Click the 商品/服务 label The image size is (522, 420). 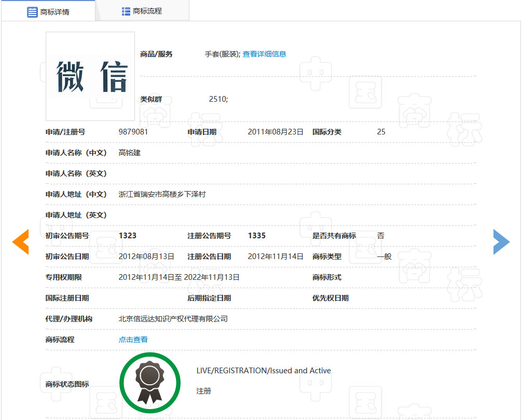156,54
